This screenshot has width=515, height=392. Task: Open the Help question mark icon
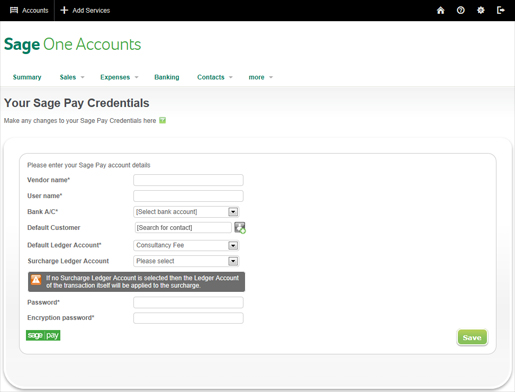[460, 10]
